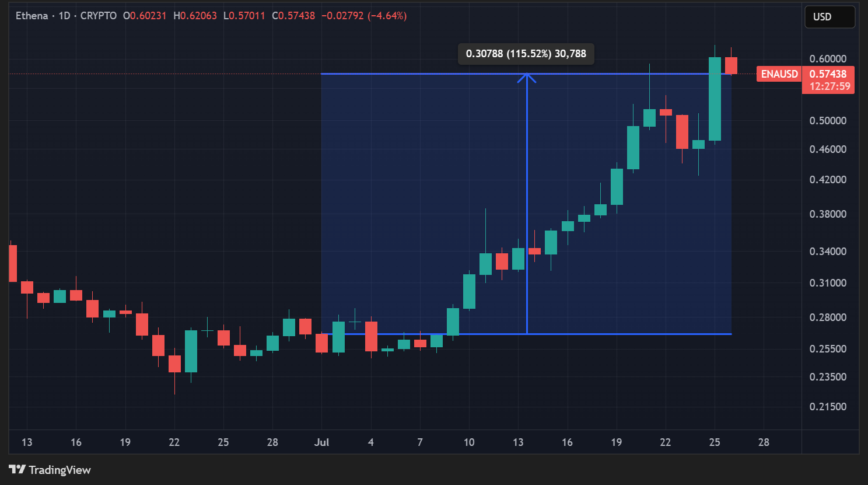Select the large green candle above date 25

tap(715, 99)
